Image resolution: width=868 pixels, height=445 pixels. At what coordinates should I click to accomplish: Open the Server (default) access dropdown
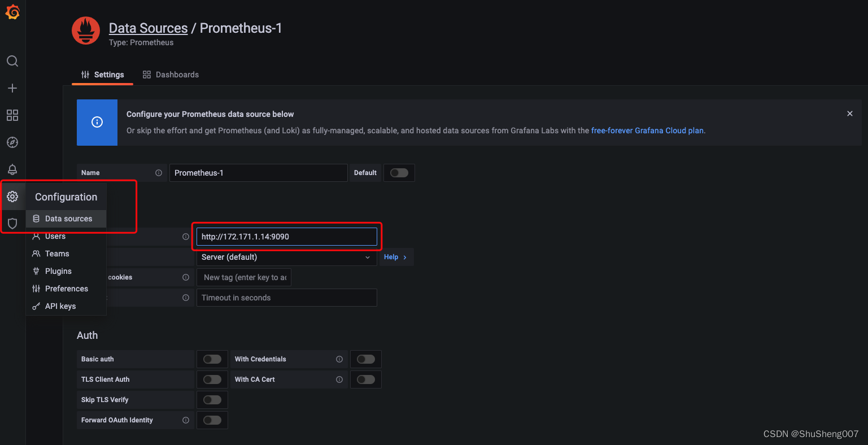(x=287, y=257)
